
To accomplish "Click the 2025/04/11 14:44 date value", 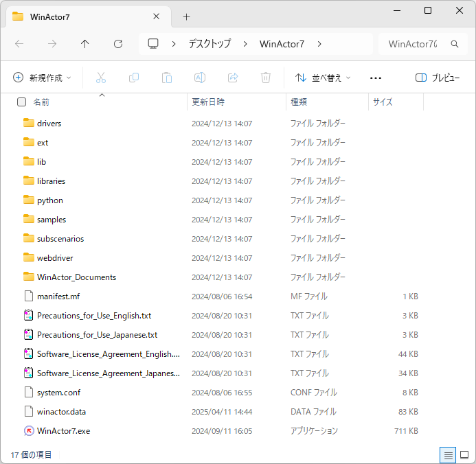I will point(222,412).
